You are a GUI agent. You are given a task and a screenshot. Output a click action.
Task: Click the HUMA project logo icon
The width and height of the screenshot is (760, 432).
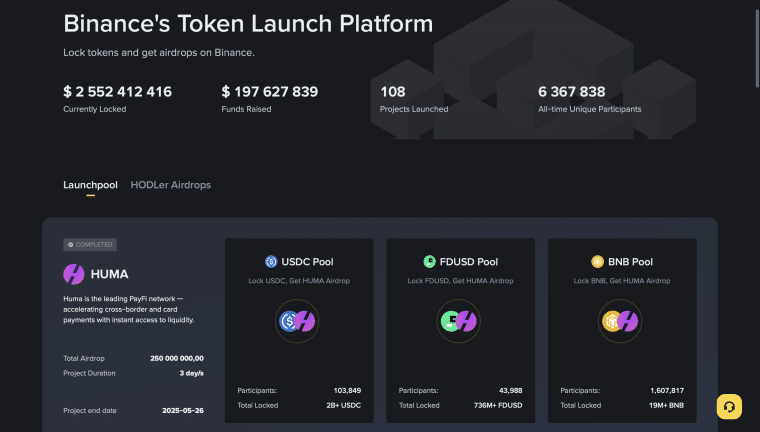[74, 274]
